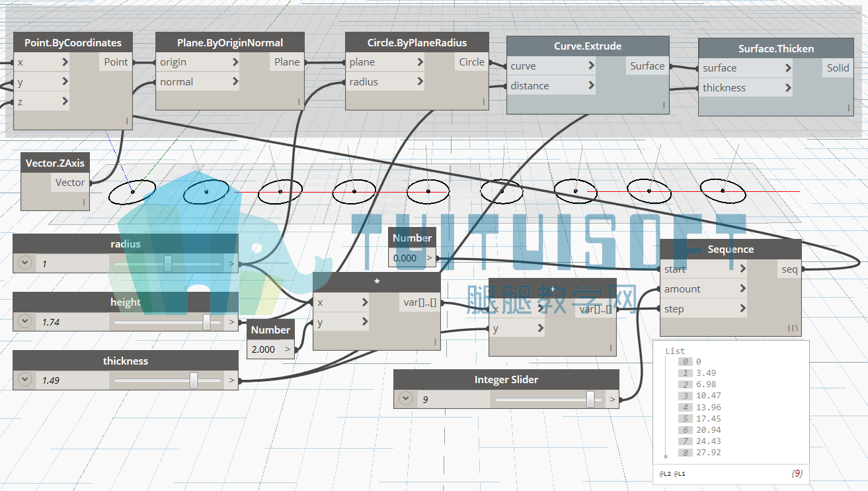
Task: Click the Vector output port of Vector.ZAxis
Action: (x=69, y=183)
